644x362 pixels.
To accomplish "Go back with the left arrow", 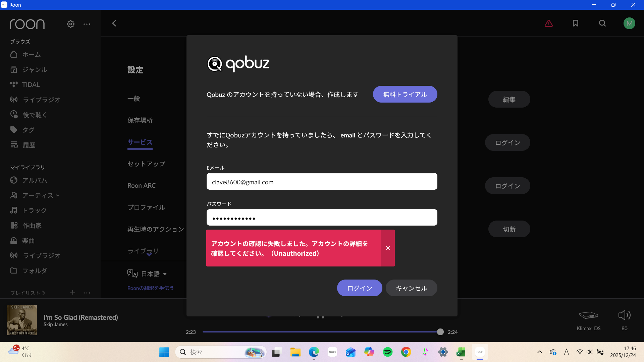I will pos(114,23).
